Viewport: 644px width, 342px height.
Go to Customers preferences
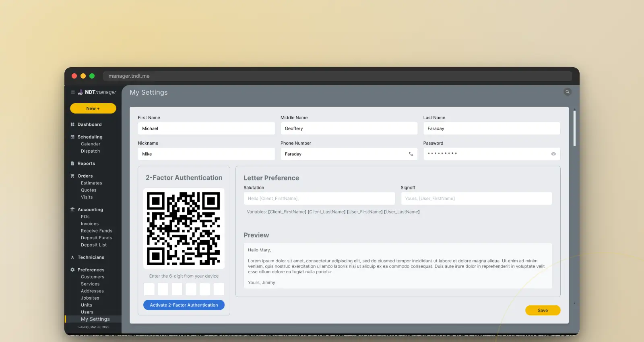[92, 277]
